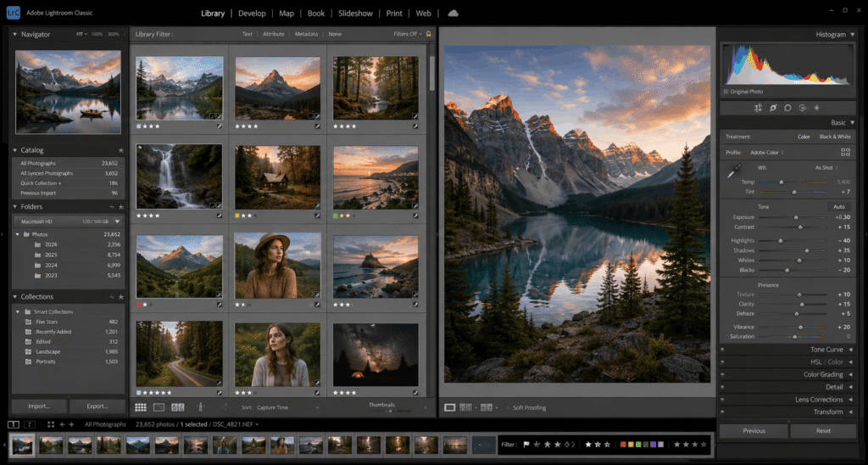Click the starburst tool icon in tool strip
Image resolution: width=868 pixels, height=465 pixels.
coord(816,108)
